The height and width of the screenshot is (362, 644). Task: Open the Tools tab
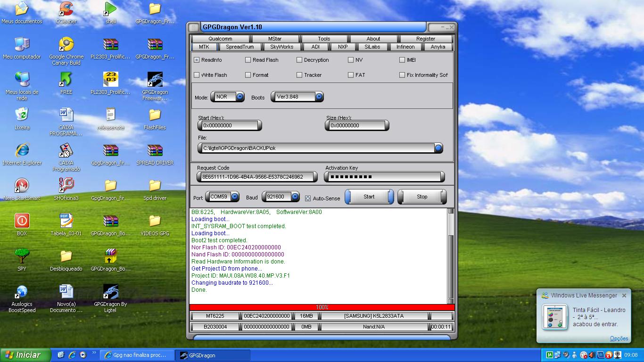[x=324, y=39]
